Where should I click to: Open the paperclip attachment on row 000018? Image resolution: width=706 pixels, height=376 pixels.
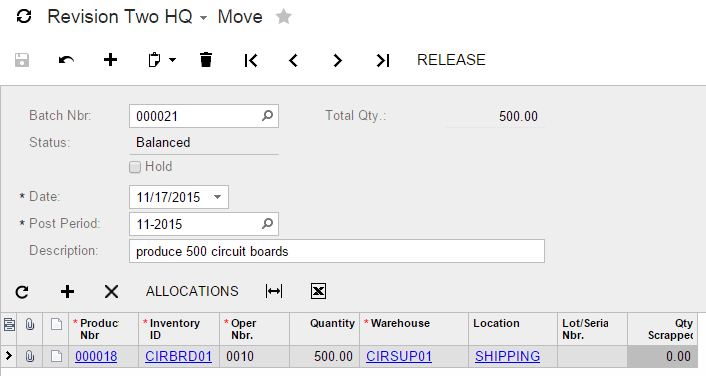30,357
